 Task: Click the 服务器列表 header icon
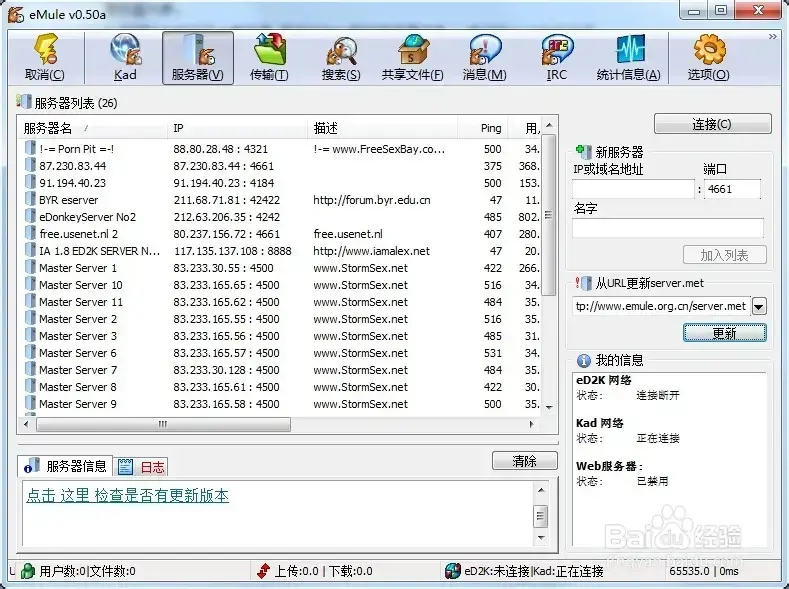point(24,101)
